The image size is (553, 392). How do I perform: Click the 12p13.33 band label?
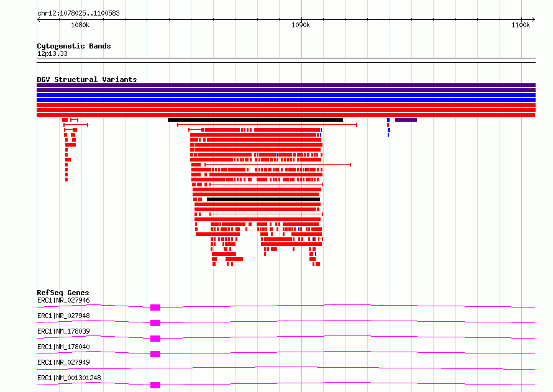click(x=52, y=53)
